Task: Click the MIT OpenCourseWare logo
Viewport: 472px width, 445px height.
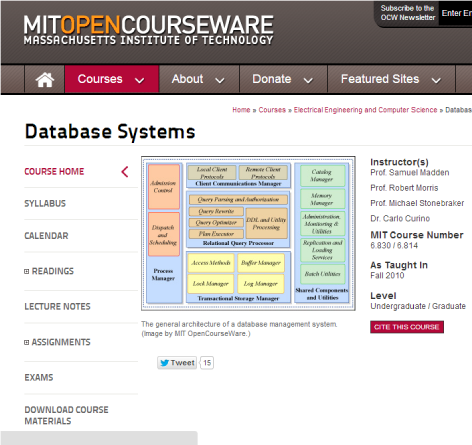Action: point(149,30)
